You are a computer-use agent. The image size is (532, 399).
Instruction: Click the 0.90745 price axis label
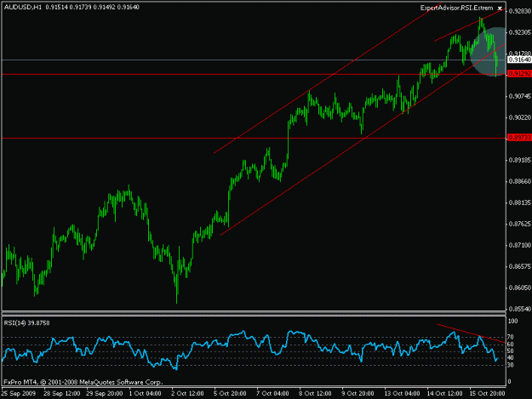[x=519, y=96]
